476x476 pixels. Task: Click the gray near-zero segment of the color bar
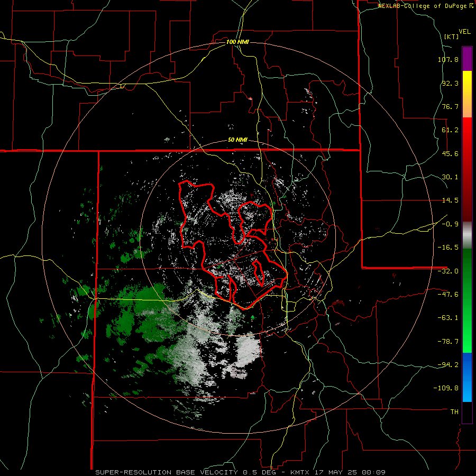click(467, 235)
